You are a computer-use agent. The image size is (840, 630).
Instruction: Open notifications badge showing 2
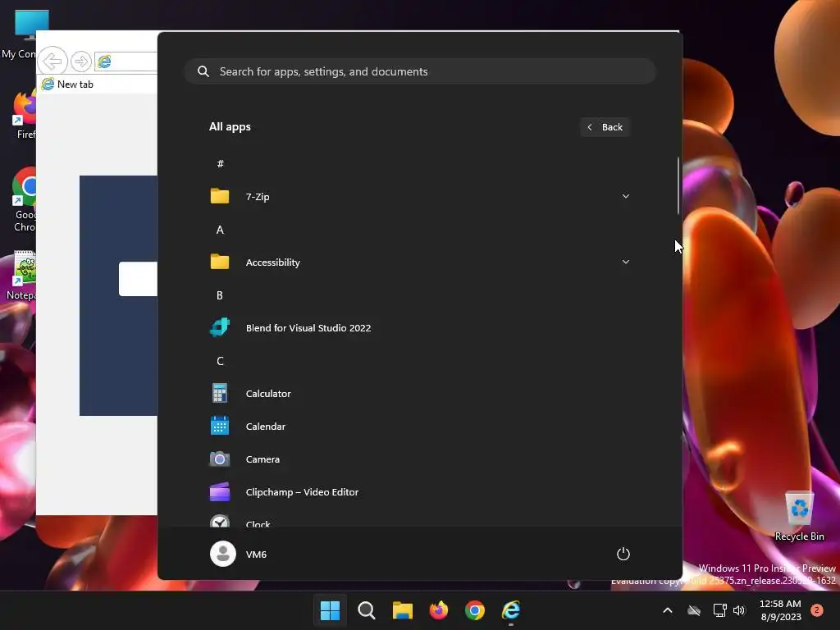tap(817, 609)
